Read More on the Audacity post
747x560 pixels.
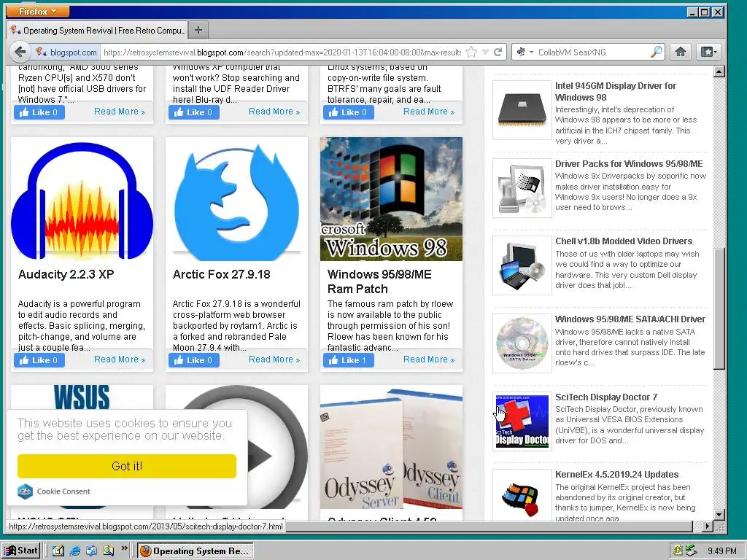[120, 359]
